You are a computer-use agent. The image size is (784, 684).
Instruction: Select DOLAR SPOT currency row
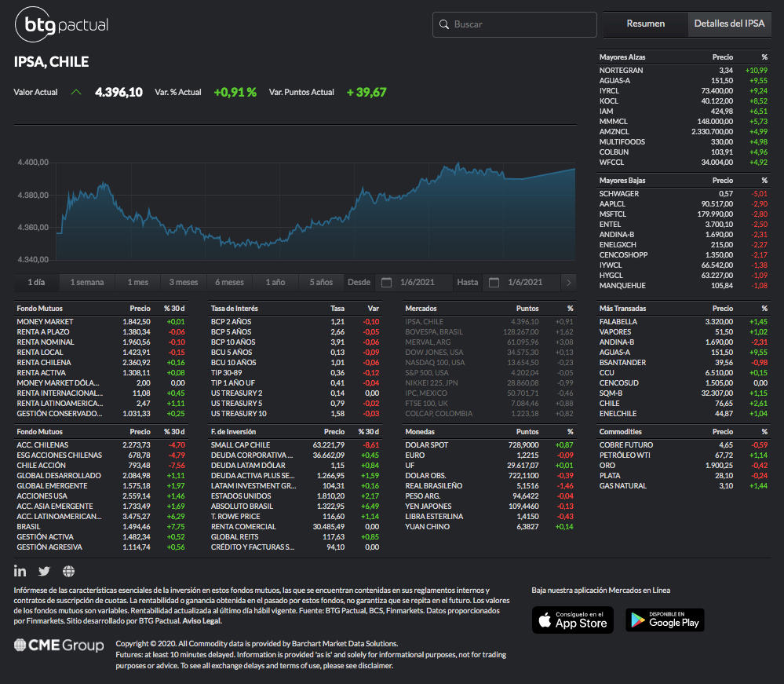(x=490, y=444)
